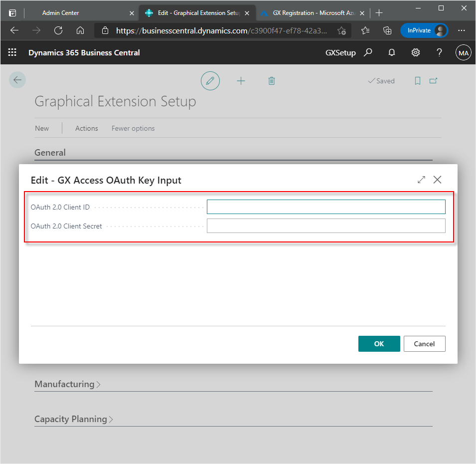Collapse the General section
The height and width of the screenshot is (464, 476).
(x=50, y=153)
